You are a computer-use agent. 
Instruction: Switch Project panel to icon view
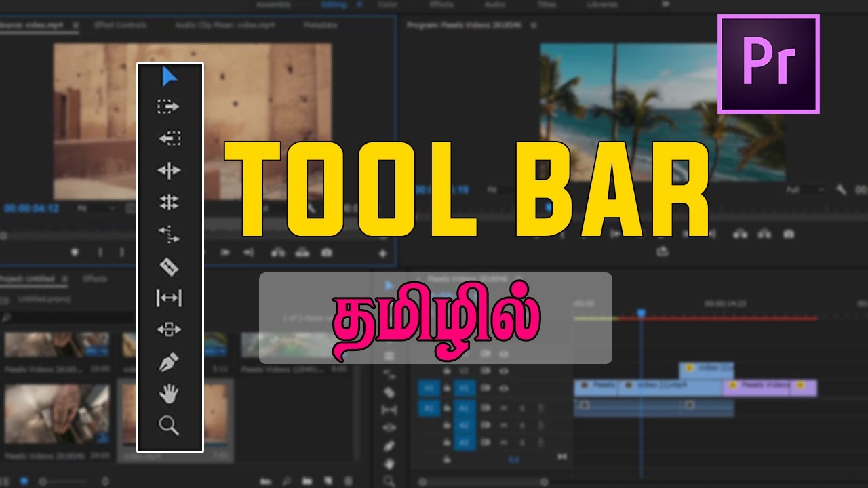pyautogui.click(x=24, y=481)
